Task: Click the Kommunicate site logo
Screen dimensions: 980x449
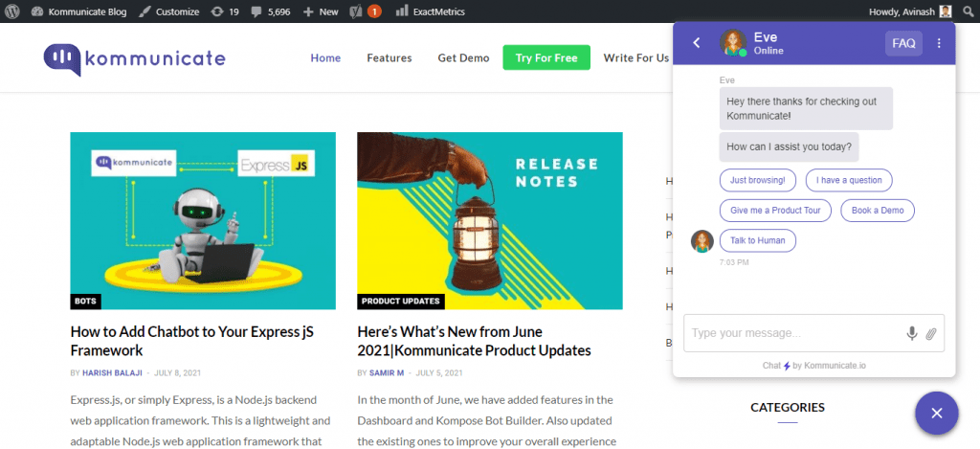Action: (x=134, y=59)
